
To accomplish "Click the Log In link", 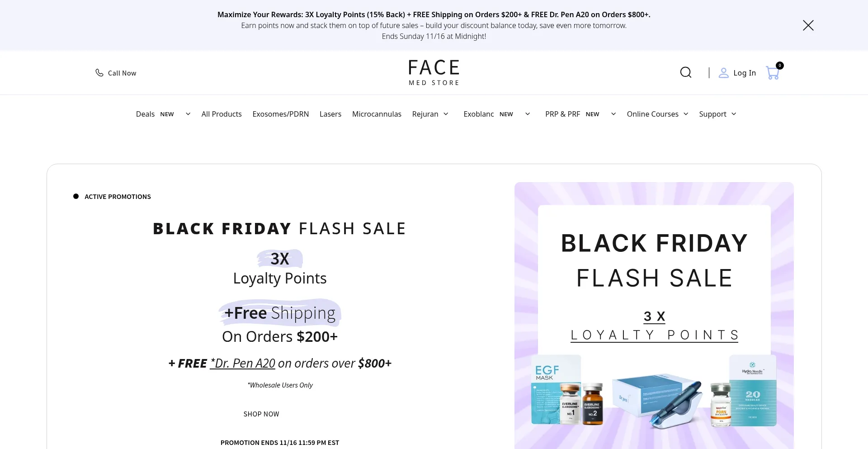I will [x=744, y=73].
